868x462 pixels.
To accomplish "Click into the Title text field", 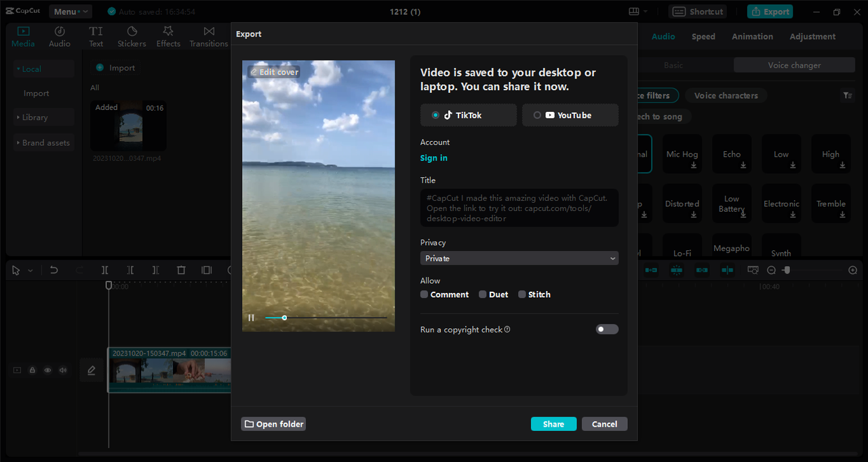I will point(519,208).
